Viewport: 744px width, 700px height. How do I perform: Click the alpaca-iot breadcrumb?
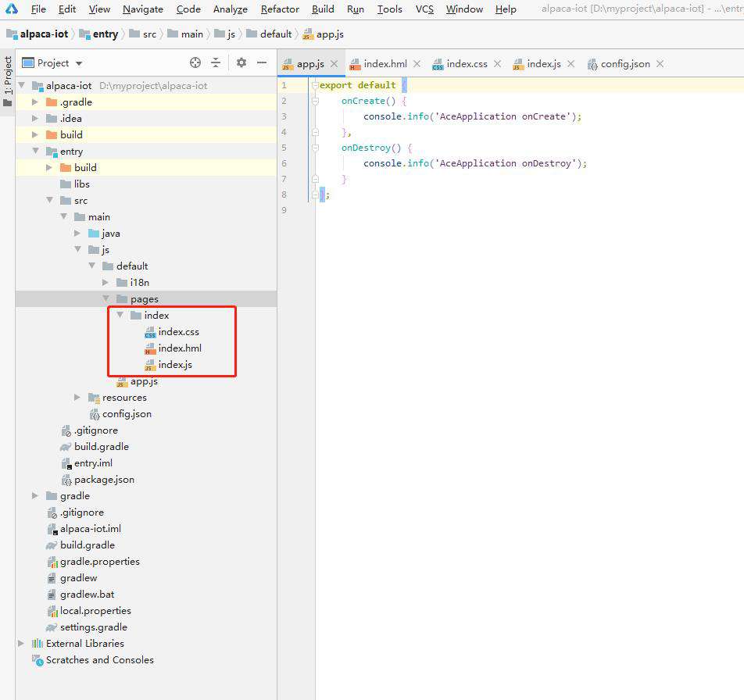[x=38, y=34]
